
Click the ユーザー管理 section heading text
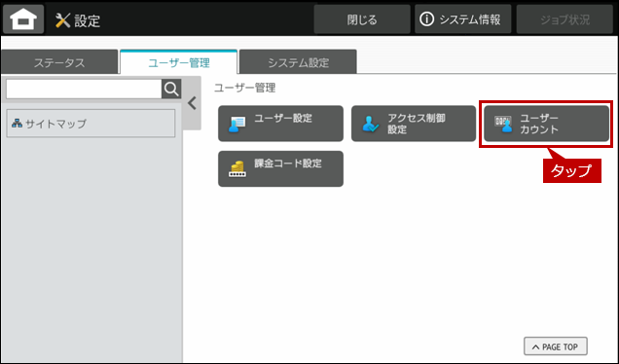[x=244, y=88]
